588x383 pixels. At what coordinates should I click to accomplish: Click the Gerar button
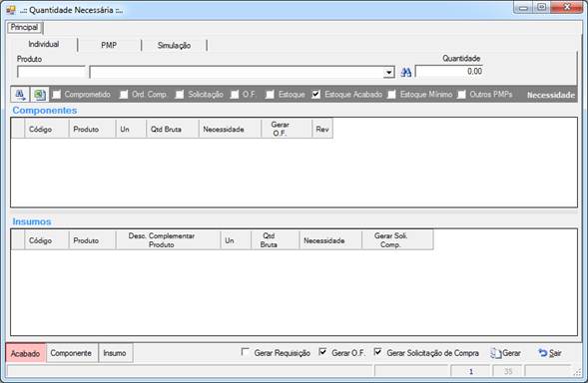(505, 353)
